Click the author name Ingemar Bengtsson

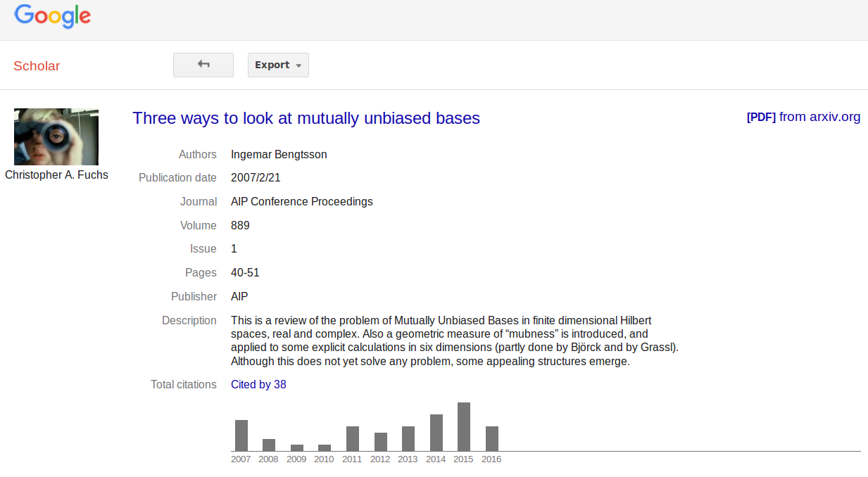click(279, 154)
